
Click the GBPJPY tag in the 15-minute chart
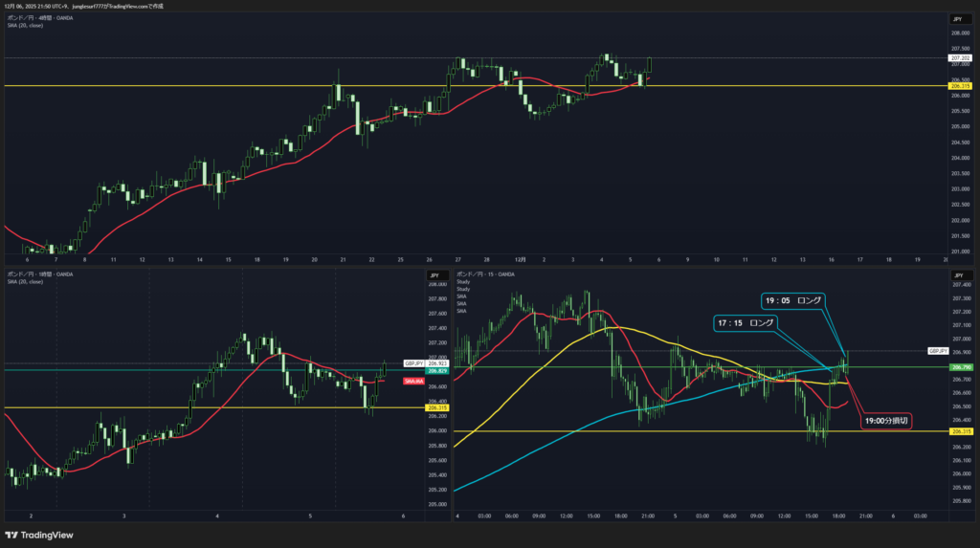tap(937, 351)
